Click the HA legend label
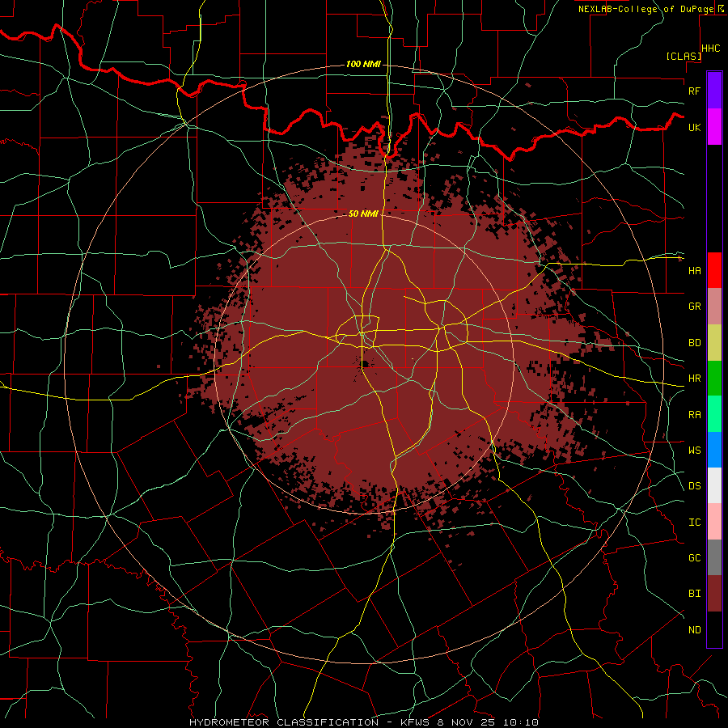The width and height of the screenshot is (728, 728). pyautogui.click(x=694, y=270)
